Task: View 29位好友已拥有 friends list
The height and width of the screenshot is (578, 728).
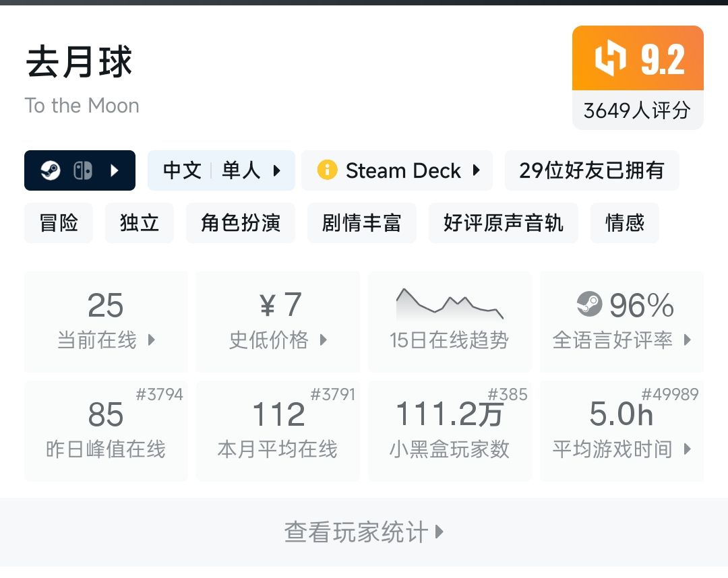Action: pos(591,170)
